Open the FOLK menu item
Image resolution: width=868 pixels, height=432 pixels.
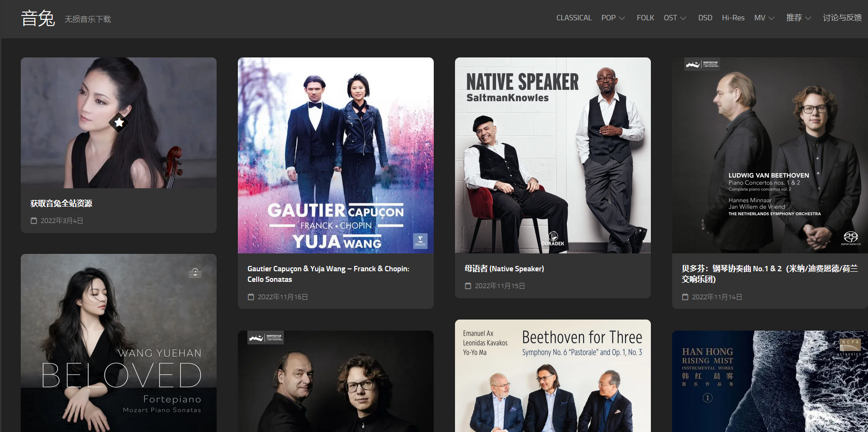click(645, 18)
